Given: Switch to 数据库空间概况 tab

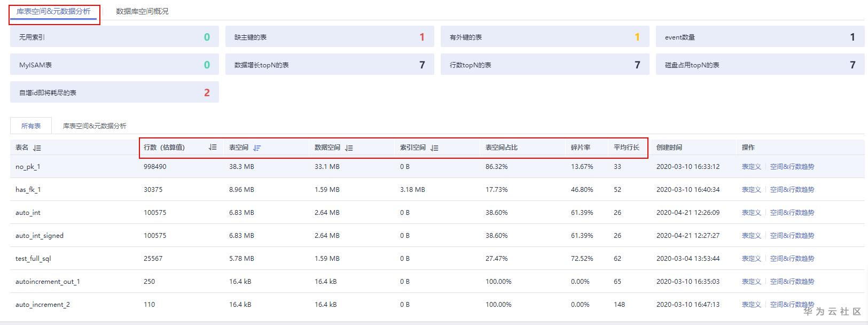Looking at the screenshot, I should pos(142,11).
